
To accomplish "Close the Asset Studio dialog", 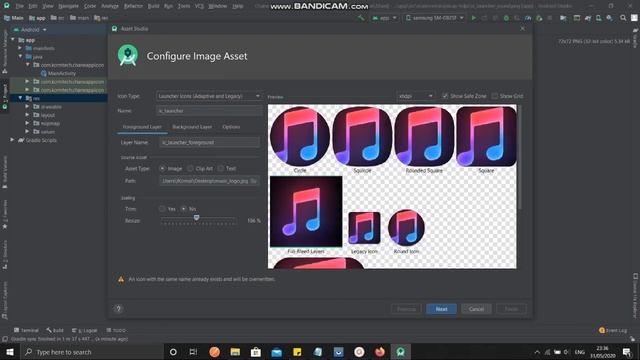I will tap(523, 29).
